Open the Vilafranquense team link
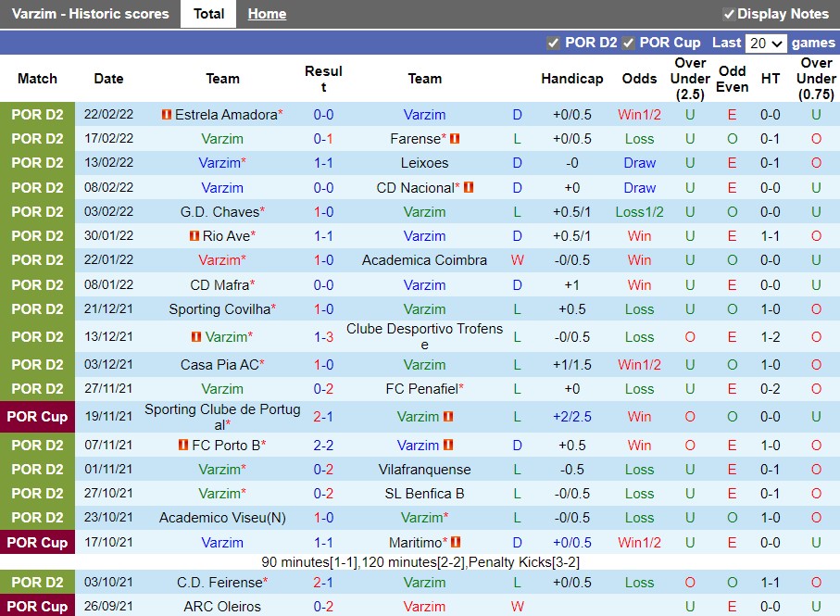The height and width of the screenshot is (616, 840). pos(424,470)
